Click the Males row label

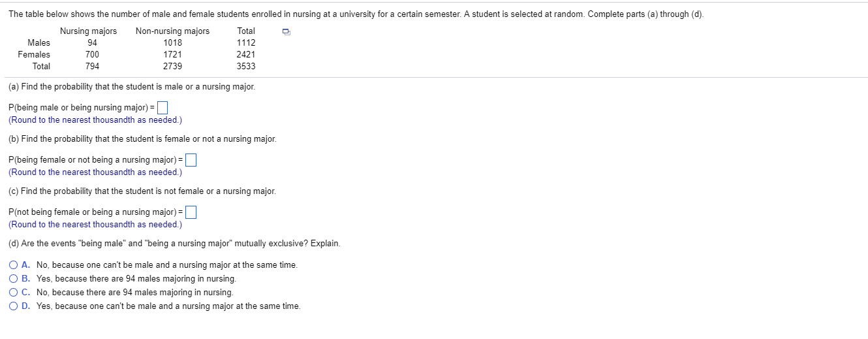pyautogui.click(x=39, y=43)
